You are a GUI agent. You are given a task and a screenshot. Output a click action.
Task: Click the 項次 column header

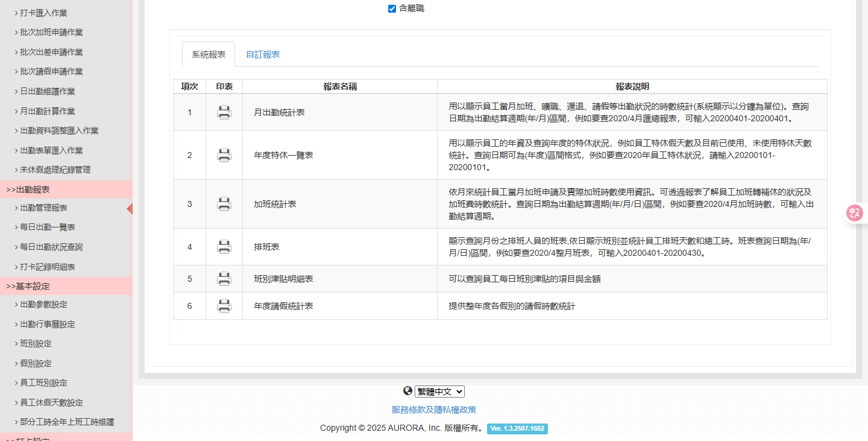189,86
